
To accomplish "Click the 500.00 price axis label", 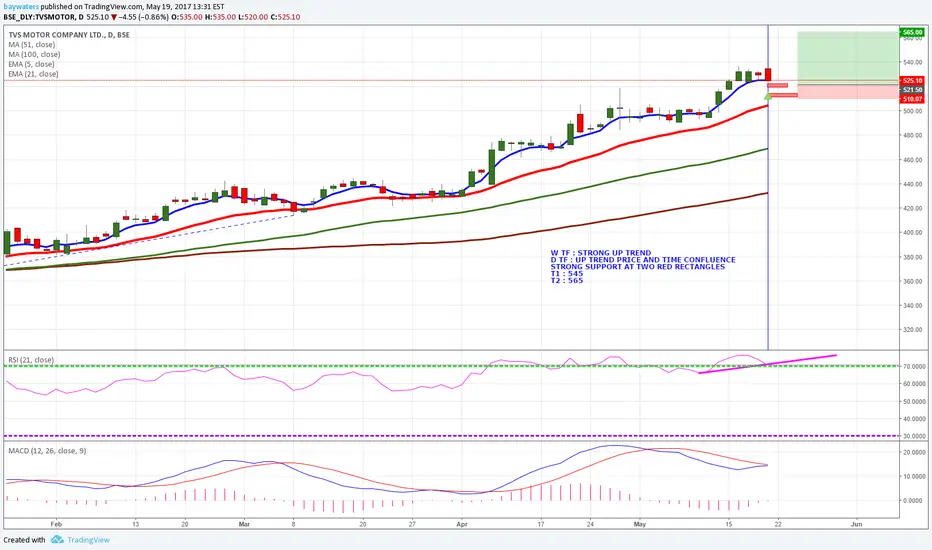I will 913,111.
